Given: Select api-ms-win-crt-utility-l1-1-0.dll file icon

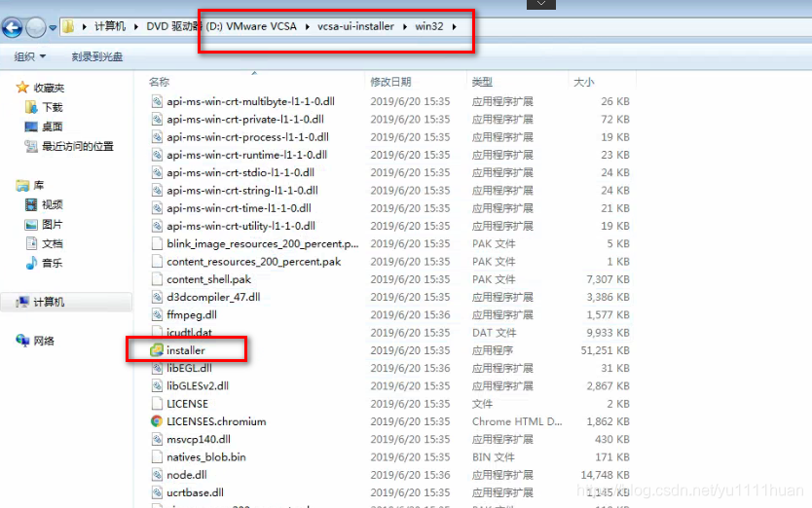Looking at the screenshot, I should pos(157,226).
